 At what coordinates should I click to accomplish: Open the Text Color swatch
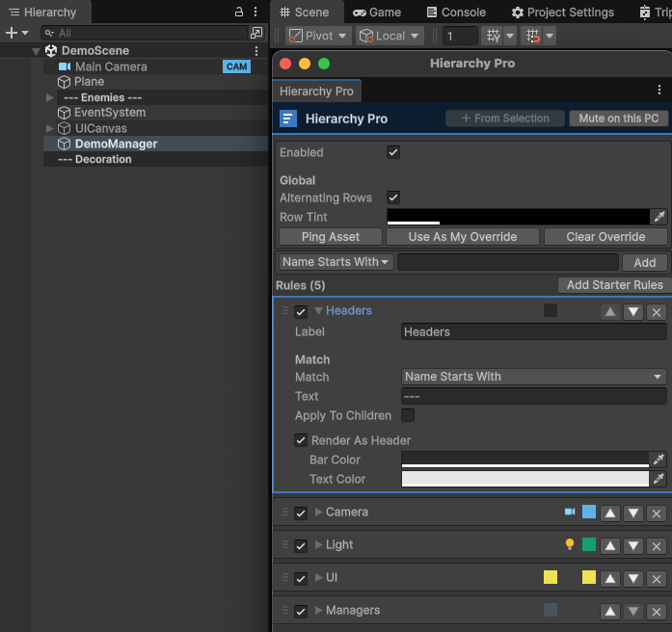pyautogui.click(x=525, y=479)
